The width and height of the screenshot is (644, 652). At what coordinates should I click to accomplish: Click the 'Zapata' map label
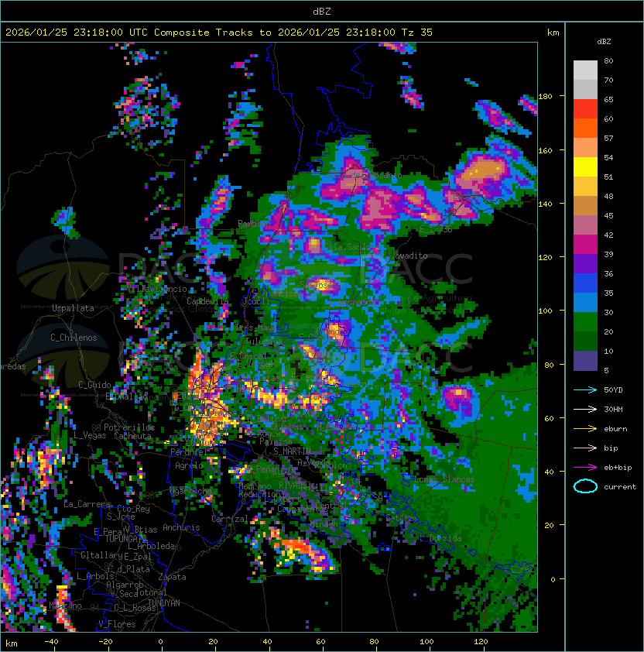tap(172, 577)
